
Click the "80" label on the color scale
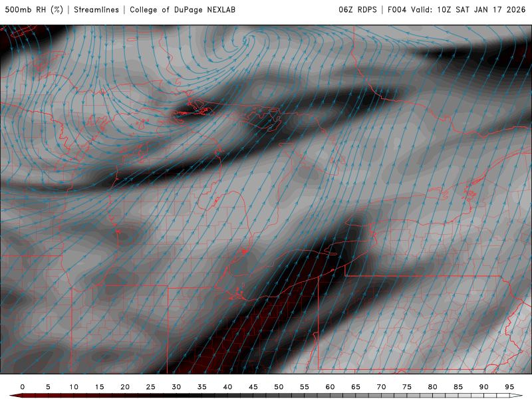433,387
